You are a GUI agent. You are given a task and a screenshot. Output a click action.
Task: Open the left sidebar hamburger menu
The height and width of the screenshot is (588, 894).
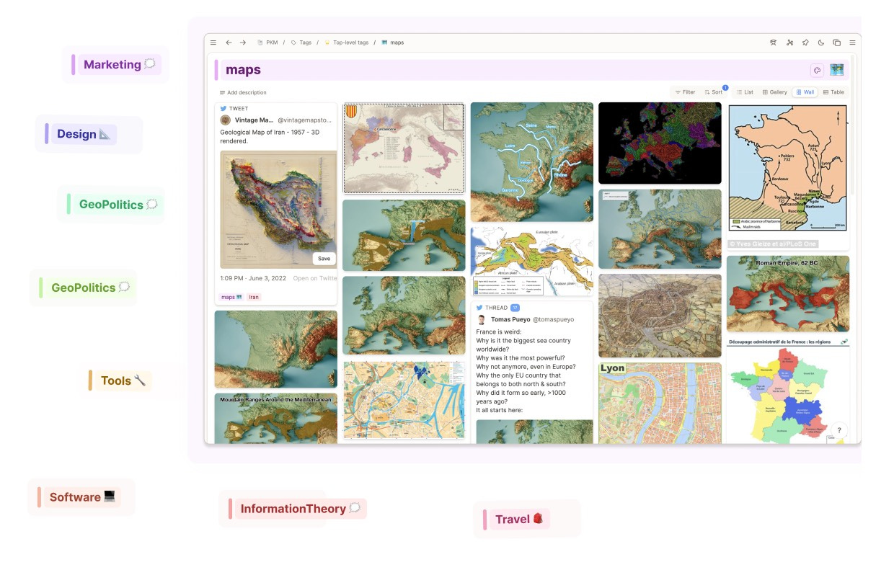pyautogui.click(x=213, y=42)
